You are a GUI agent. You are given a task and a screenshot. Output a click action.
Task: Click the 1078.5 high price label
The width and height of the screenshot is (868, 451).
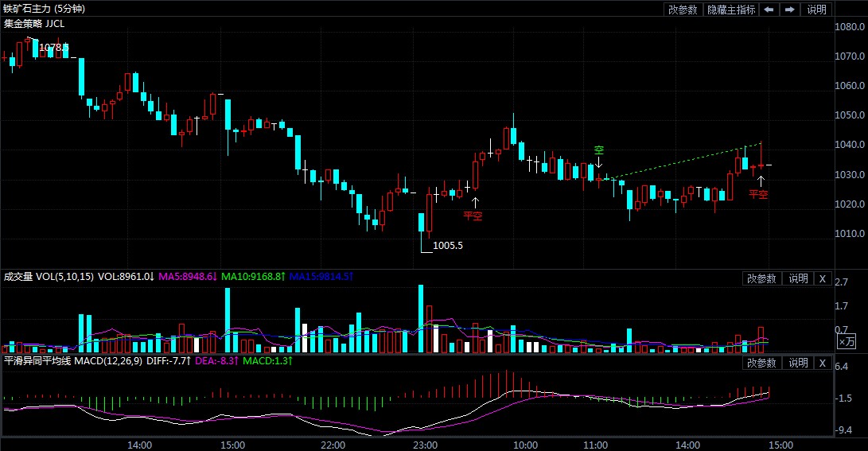point(53,48)
